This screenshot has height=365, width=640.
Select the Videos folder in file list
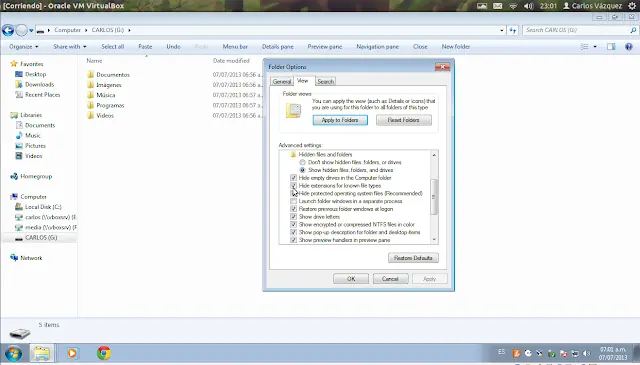pyautogui.click(x=105, y=116)
